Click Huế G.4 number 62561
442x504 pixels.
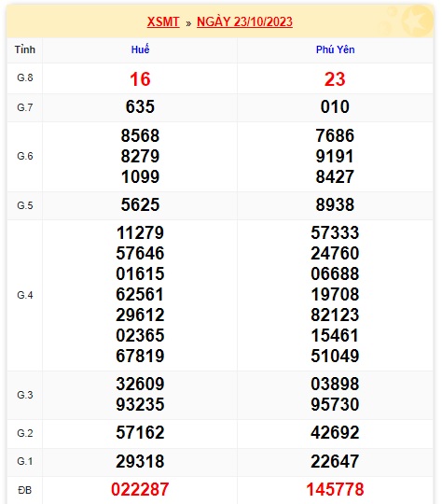(x=140, y=294)
